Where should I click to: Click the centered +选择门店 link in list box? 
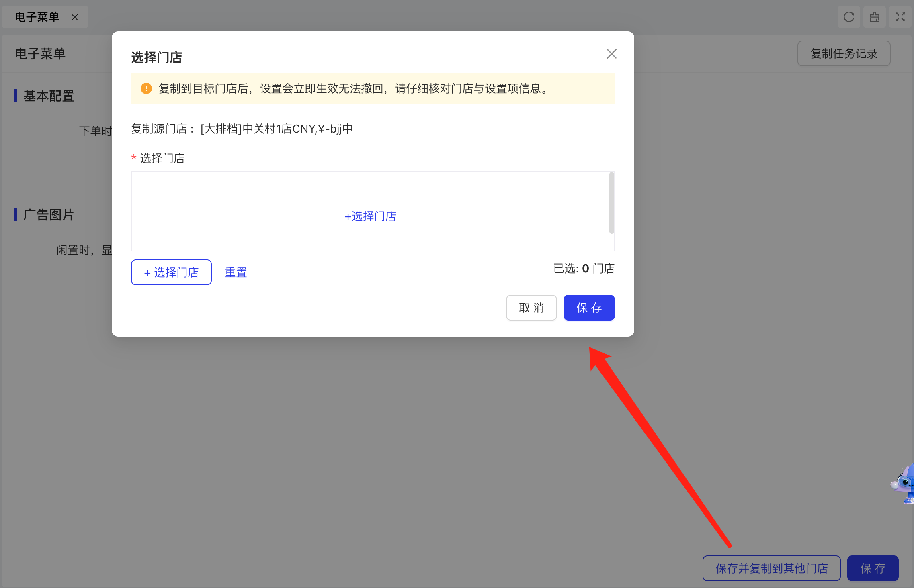pyautogui.click(x=370, y=216)
